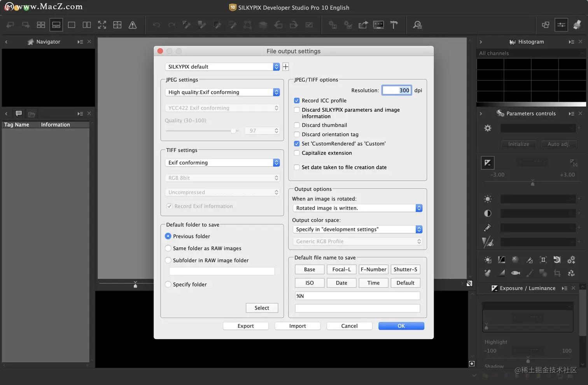This screenshot has width=588, height=385.
Task: Open the Parameters controls panel options menu
Action: 571,114
